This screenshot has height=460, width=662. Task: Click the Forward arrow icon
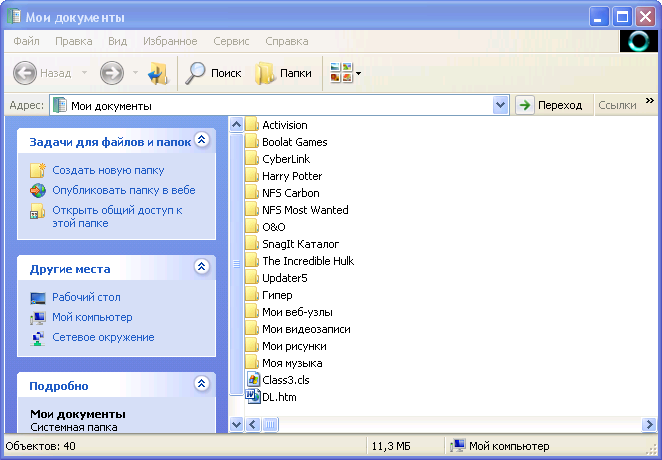[111, 73]
